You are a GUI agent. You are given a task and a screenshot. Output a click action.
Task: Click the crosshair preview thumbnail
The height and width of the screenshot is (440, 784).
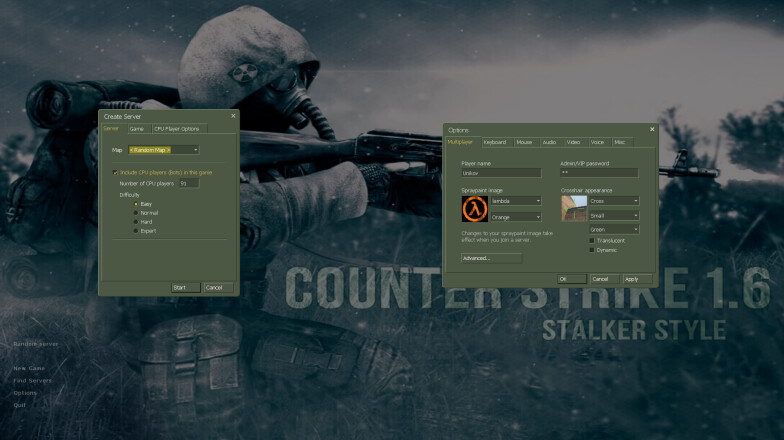[574, 208]
